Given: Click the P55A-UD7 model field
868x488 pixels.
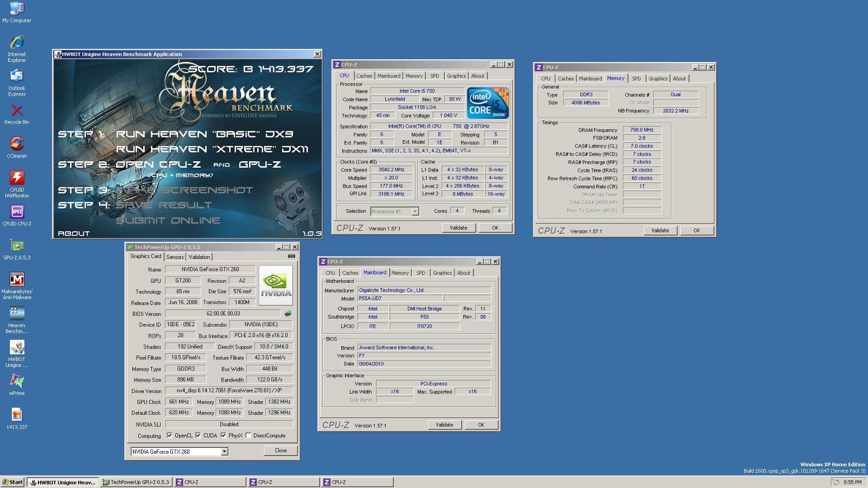Looking at the screenshot, I should tap(400, 299).
